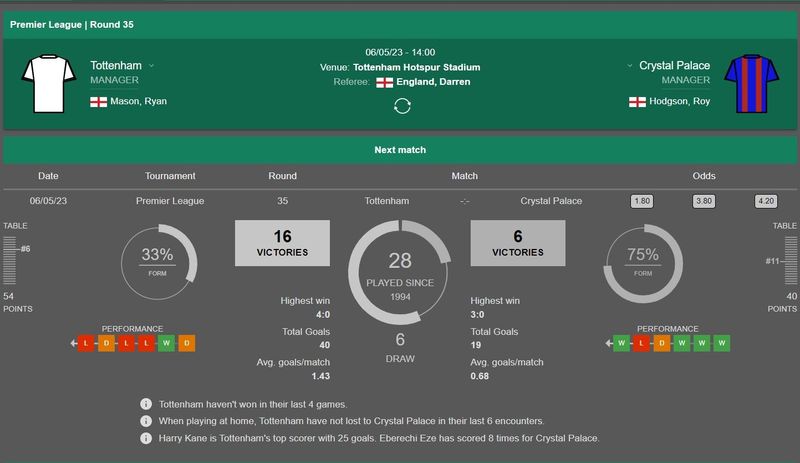
Task: Click the Round column header
Action: 282,176
